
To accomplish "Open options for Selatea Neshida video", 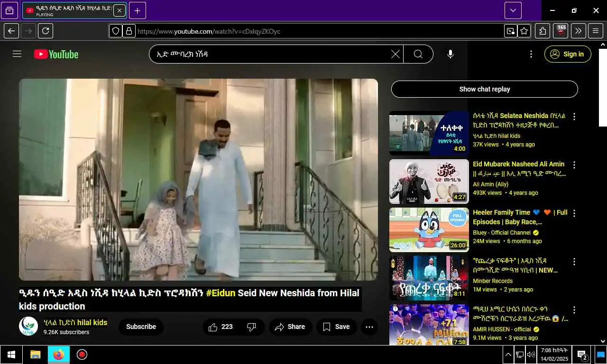I will point(574,117).
